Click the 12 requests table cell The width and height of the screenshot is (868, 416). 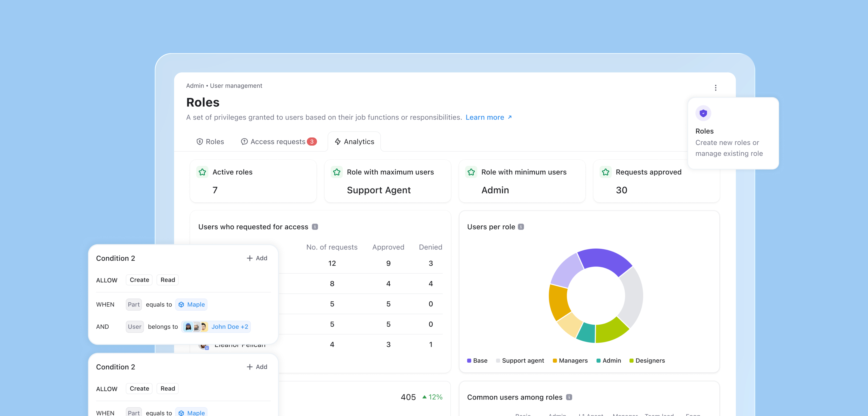click(x=332, y=263)
